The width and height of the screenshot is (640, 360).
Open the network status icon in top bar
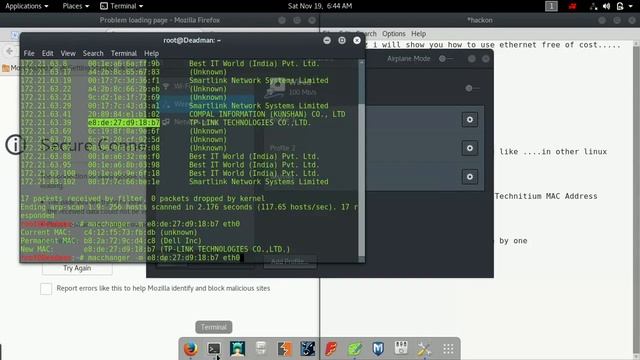tap(593, 6)
